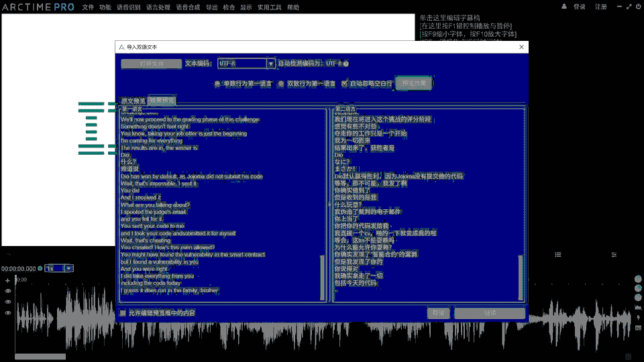Image resolution: width=644 pixels, height=362 pixels.
Task: Click the user account icon beside 登录
Action: point(565,7)
